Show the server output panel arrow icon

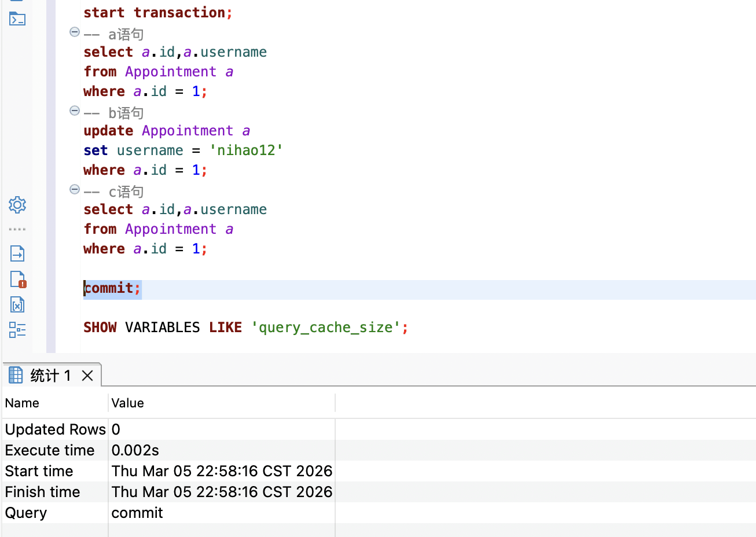(x=17, y=253)
